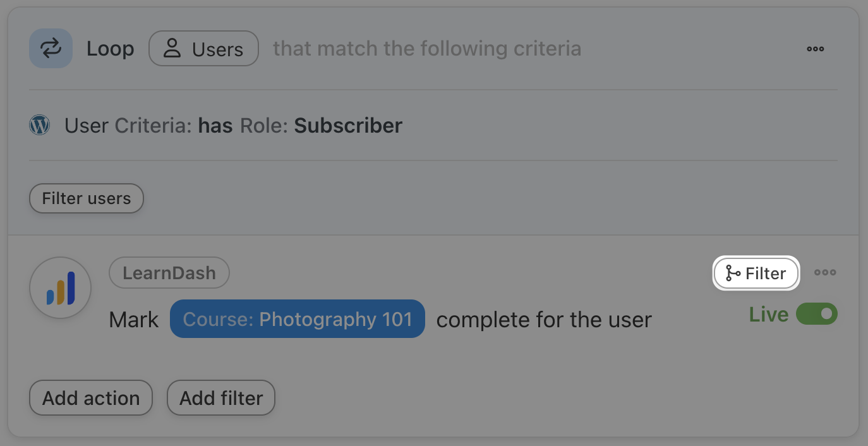The height and width of the screenshot is (446, 868).
Task: Click the LearnDash integration tag
Action: 169,273
